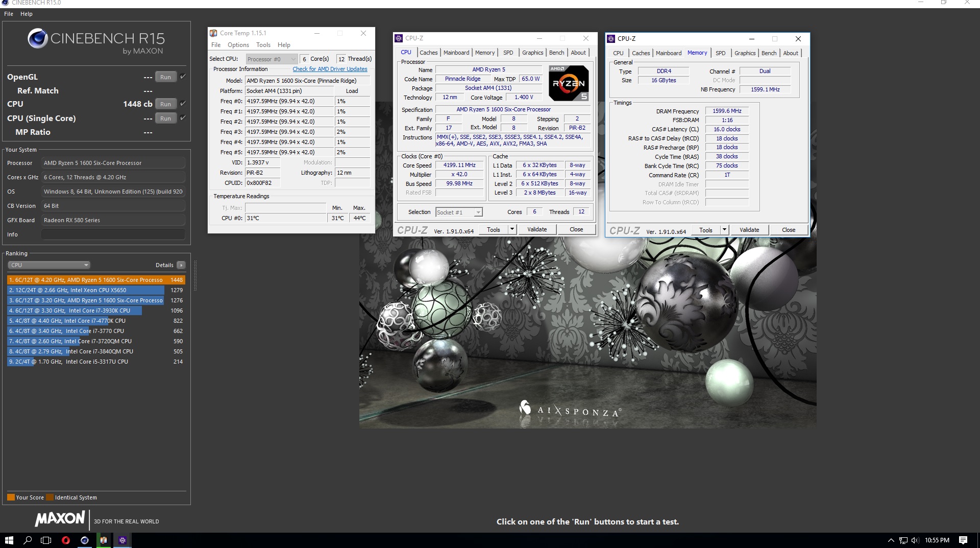Switch to Core Temp via taskbar icon
The image size is (980, 548).
[x=104, y=540]
